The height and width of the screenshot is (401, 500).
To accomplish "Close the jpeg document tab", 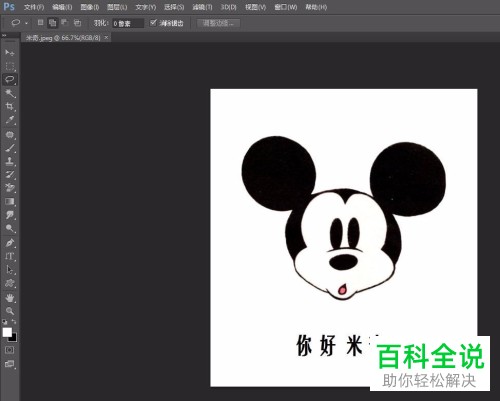I will (x=106, y=38).
